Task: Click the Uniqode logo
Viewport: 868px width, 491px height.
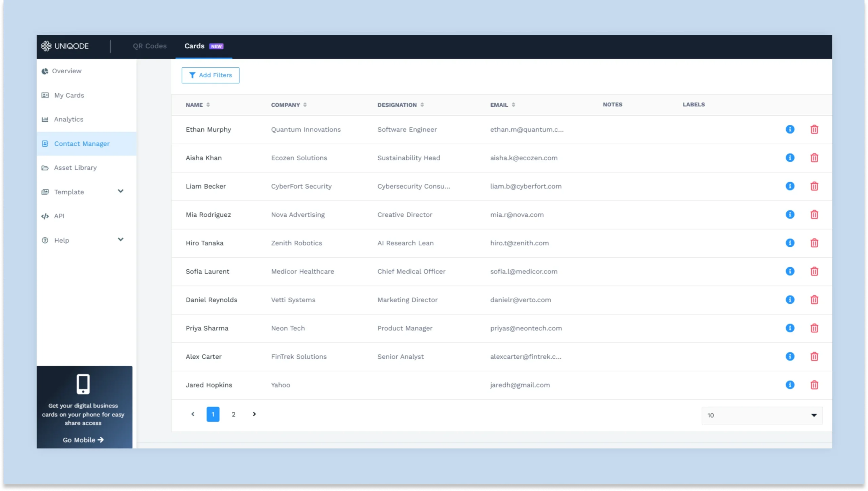Action: coord(65,46)
